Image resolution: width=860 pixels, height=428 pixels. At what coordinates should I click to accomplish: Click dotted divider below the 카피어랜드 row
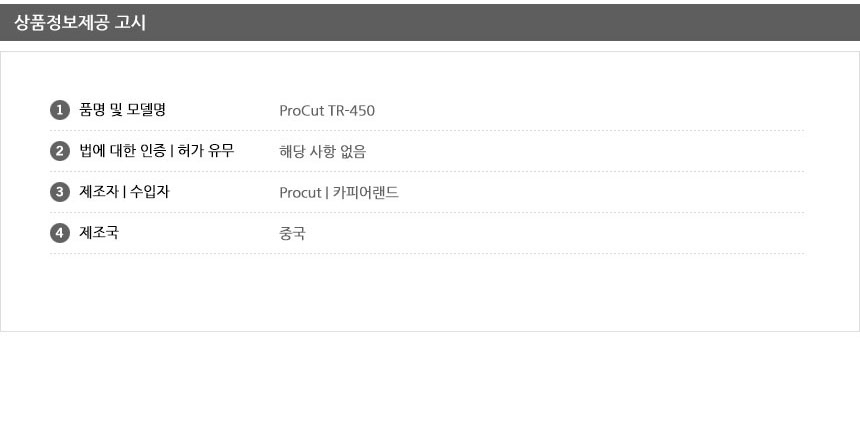point(427,212)
